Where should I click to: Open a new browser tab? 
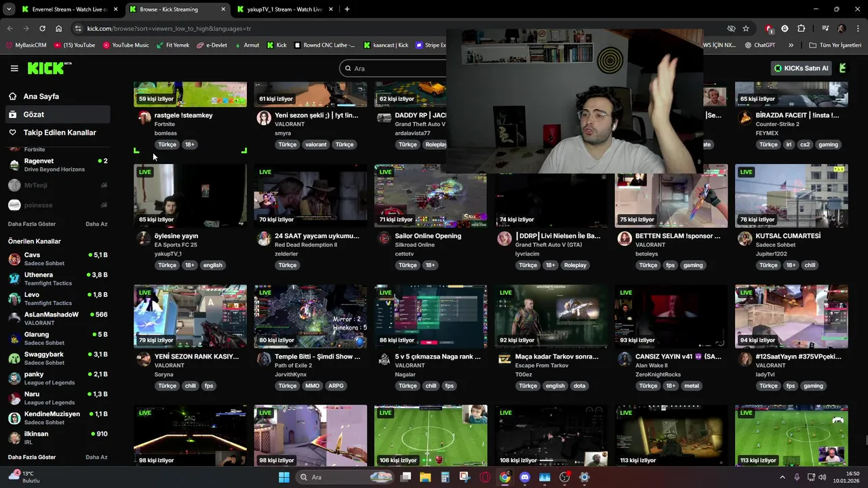coord(347,9)
